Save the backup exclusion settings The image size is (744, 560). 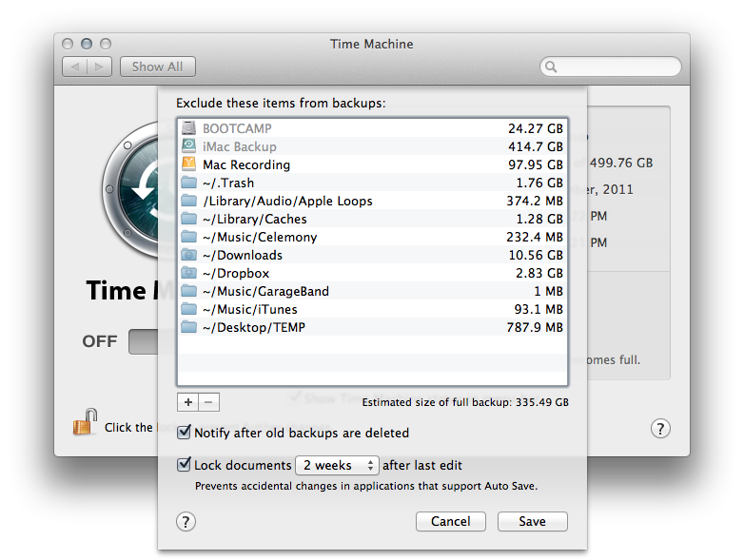coord(533,522)
